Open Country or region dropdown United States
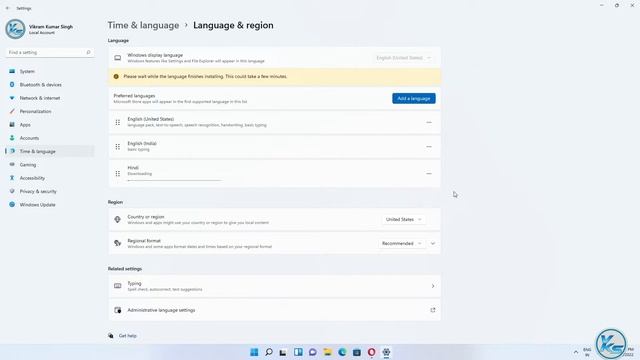The width and height of the screenshot is (640, 360). pos(403,220)
